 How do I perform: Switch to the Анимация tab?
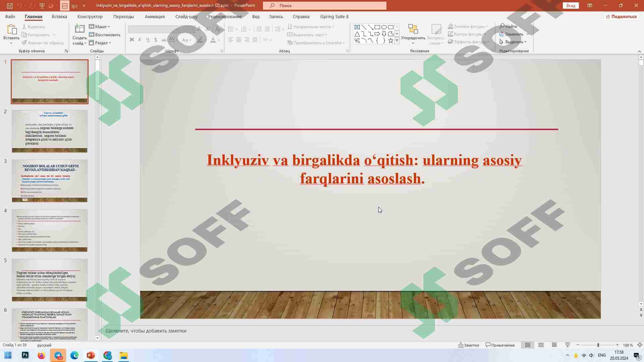pos(155,16)
